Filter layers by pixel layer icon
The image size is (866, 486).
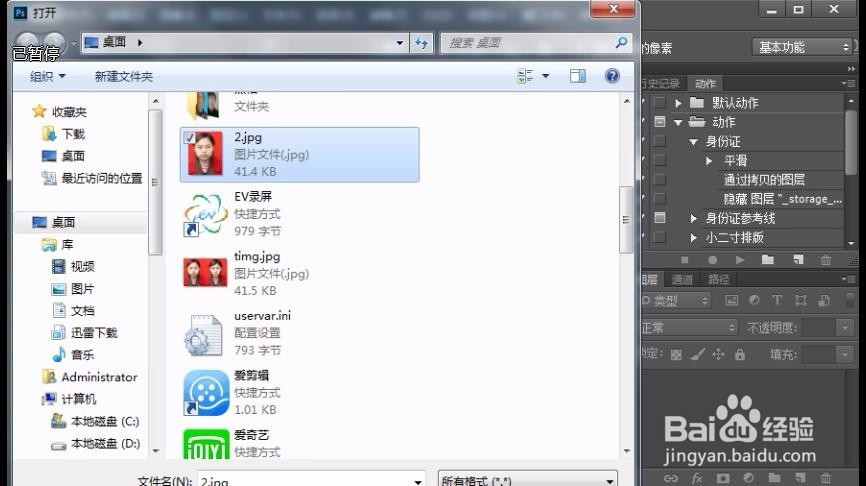pos(731,300)
